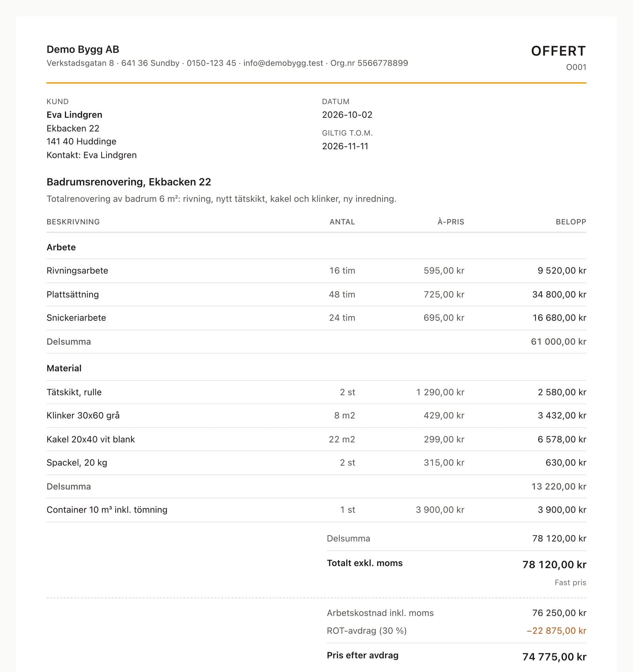Click the Spackel, 20 kg amount 630,00 kr
633x672 pixels.
[x=566, y=462]
